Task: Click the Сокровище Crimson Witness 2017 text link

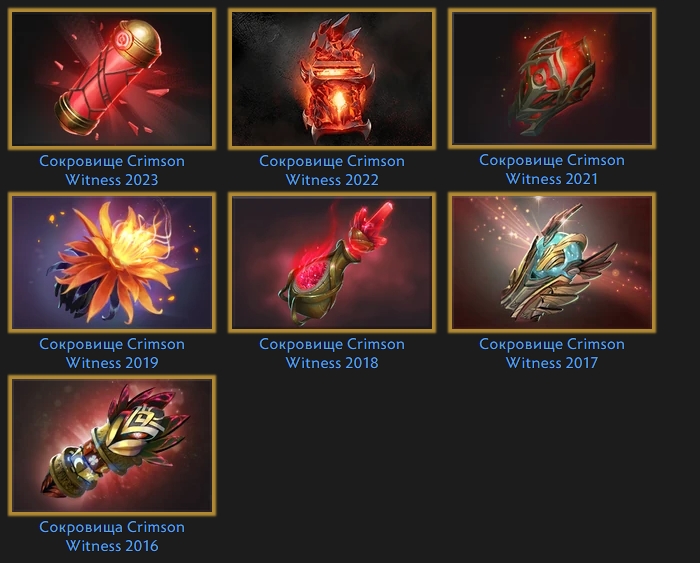Action: click(552, 353)
